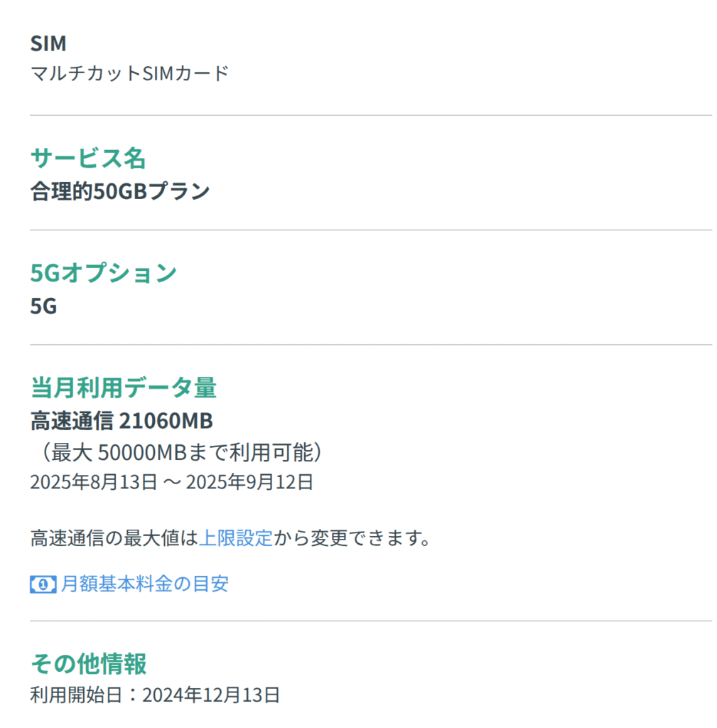
Task: Click the サービス名 heading
Action: (88, 158)
